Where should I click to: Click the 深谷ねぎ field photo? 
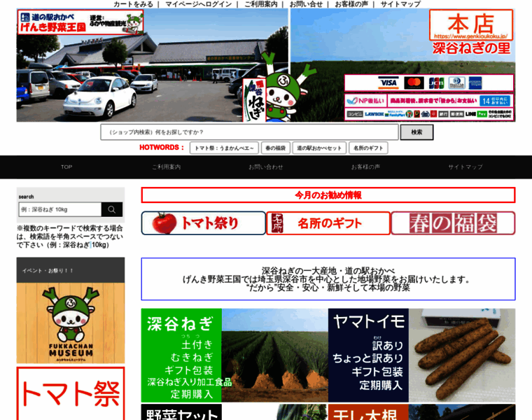pyautogui.click(x=275, y=355)
